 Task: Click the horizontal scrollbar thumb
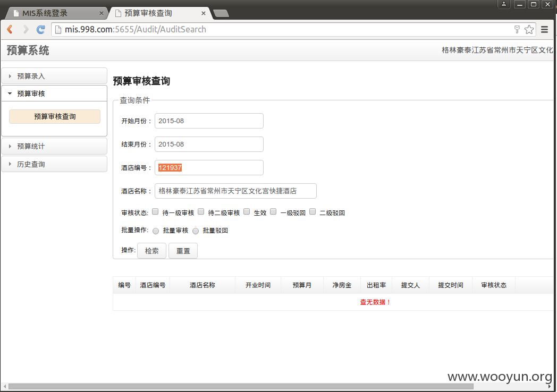pyautogui.click(x=241, y=386)
